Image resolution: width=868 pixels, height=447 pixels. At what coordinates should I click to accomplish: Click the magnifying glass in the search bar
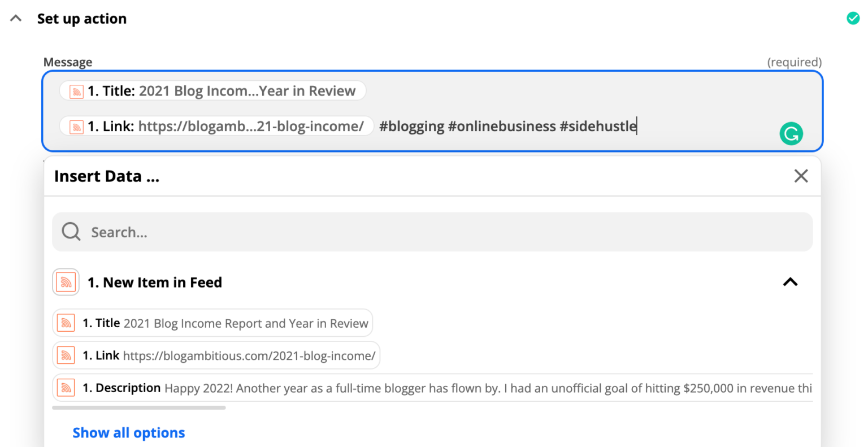(71, 231)
